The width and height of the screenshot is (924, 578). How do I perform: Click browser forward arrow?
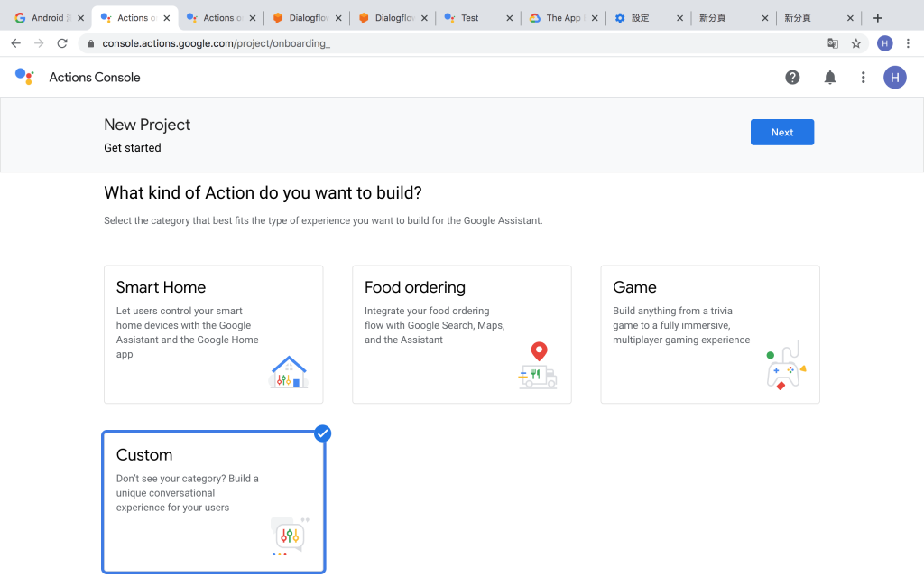click(x=39, y=43)
